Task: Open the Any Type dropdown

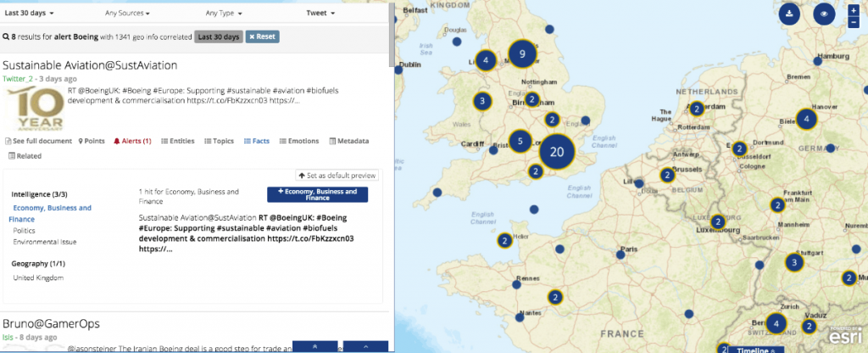Action: tap(225, 13)
